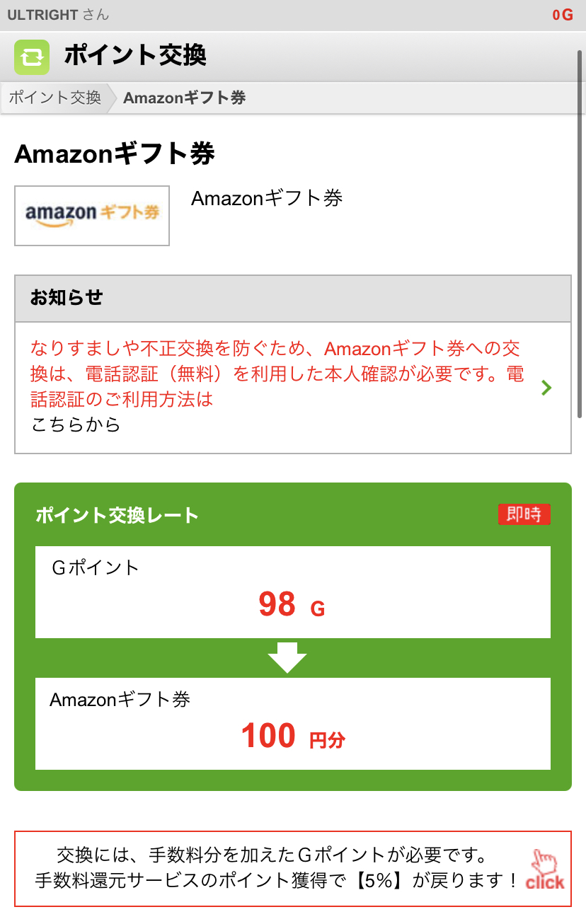Click the ポイント交換レート heading

click(x=117, y=515)
